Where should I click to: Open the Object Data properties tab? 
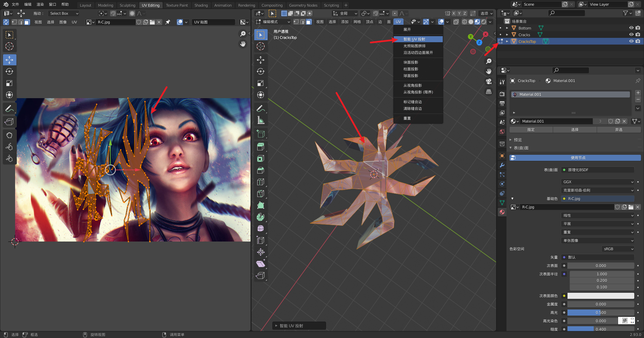coord(502,202)
